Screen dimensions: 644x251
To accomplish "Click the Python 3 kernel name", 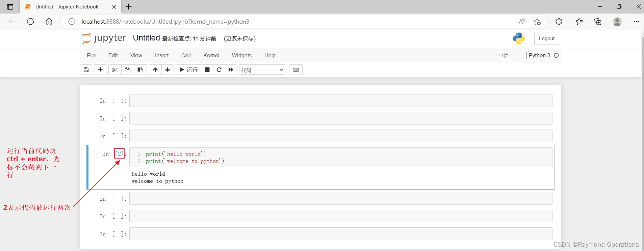I will tap(539, 55).
